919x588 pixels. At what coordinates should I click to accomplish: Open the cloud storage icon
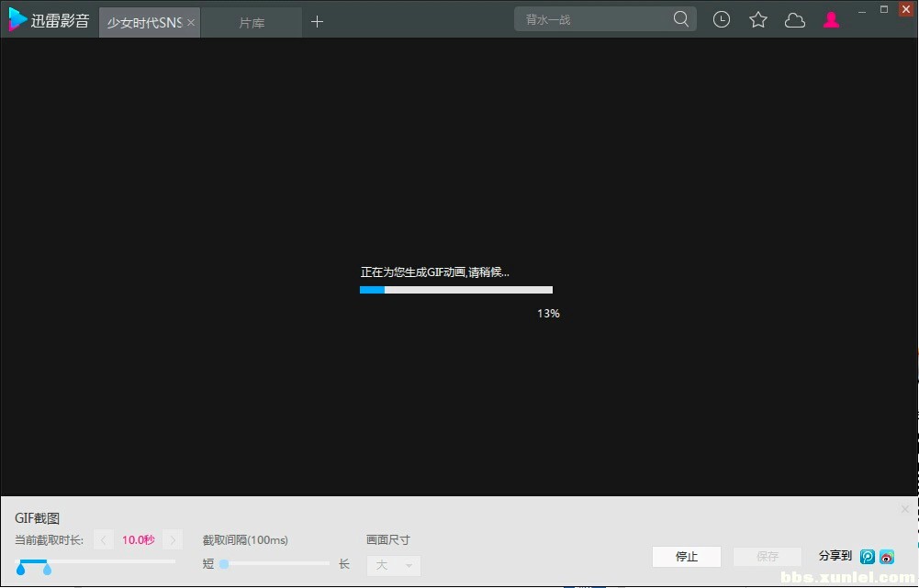[795, 20]
